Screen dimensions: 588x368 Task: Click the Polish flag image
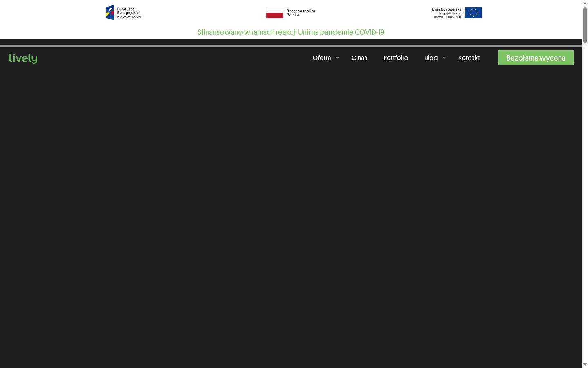pos(274,13)
